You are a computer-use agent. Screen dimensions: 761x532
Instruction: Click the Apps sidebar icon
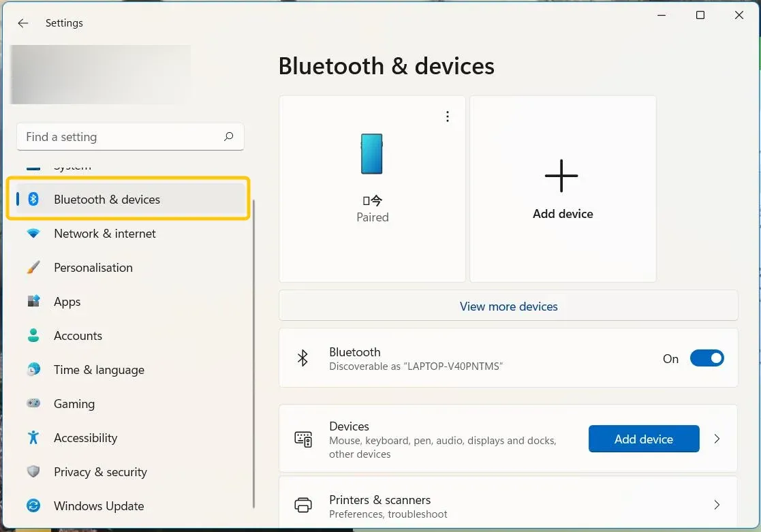pos(33,301)
